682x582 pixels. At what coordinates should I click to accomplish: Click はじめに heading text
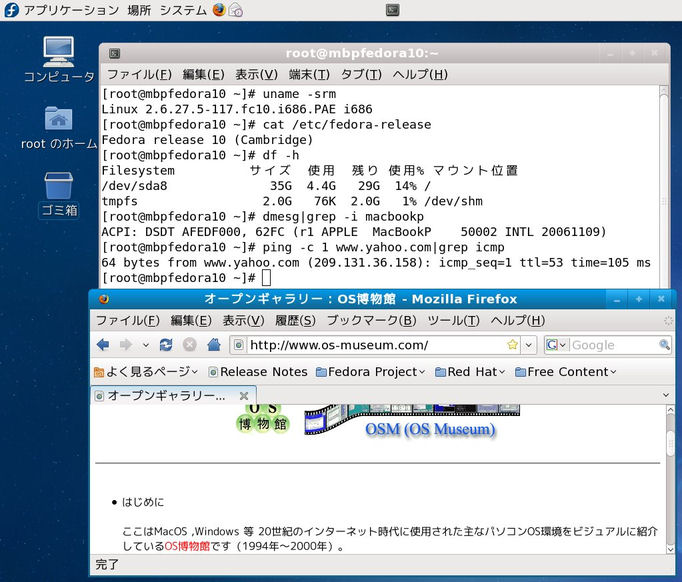pyautogui.click(x=143, y=502)
